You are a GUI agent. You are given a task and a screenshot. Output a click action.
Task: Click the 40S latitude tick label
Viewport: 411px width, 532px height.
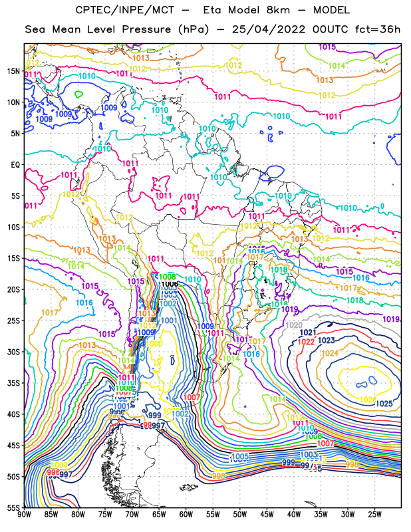[13, 414]
